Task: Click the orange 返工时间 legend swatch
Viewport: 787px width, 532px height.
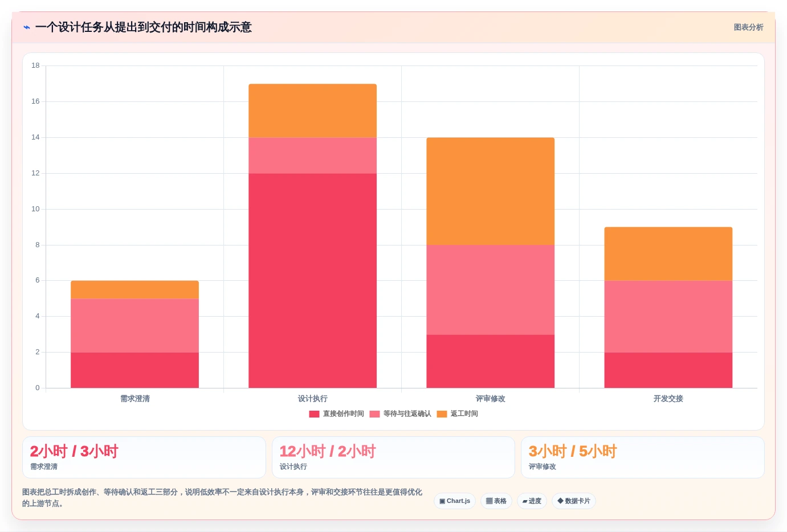Action: tap(442, 414)
